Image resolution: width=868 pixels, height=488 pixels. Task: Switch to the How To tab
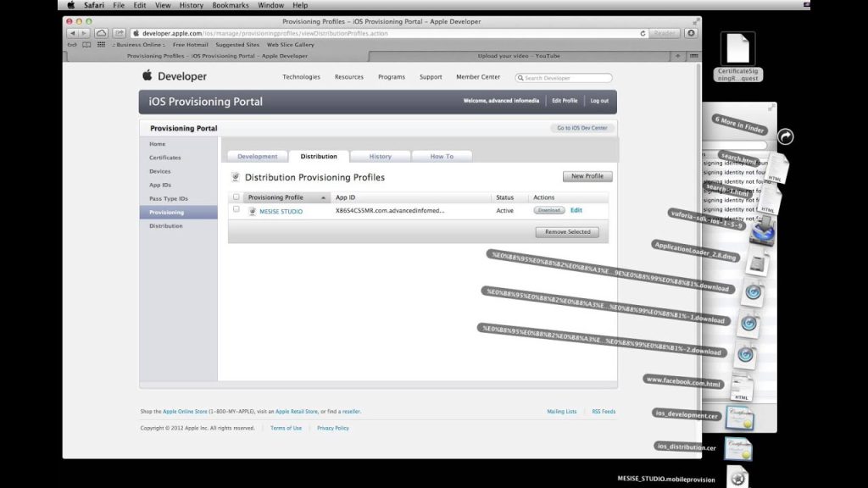point(442,157)
